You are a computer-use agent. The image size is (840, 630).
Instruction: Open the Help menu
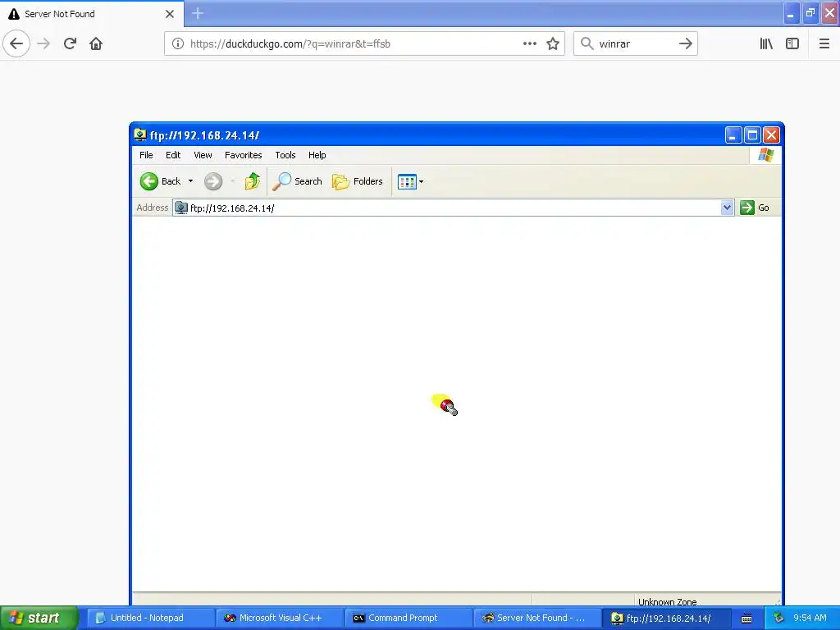[317, 155]
